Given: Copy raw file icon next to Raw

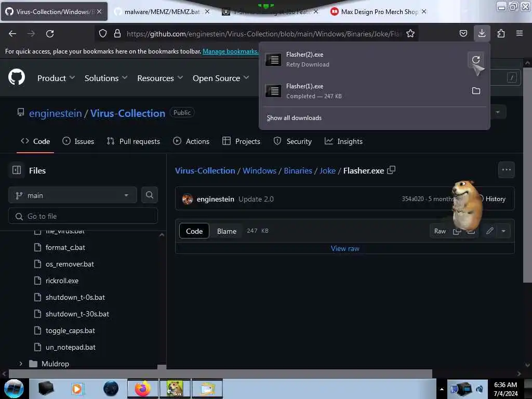Looking at the screenshot, I should point(457,231).
